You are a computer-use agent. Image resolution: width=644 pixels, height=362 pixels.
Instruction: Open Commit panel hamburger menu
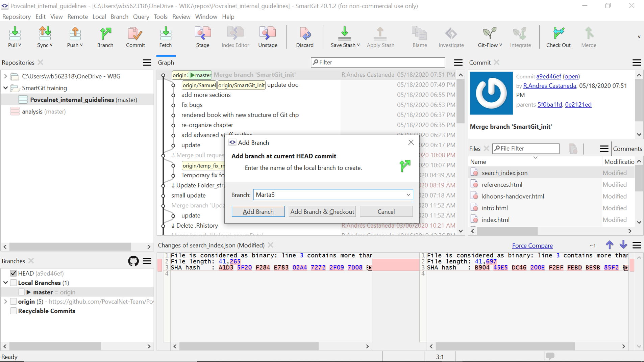click(x=637, y=62)
